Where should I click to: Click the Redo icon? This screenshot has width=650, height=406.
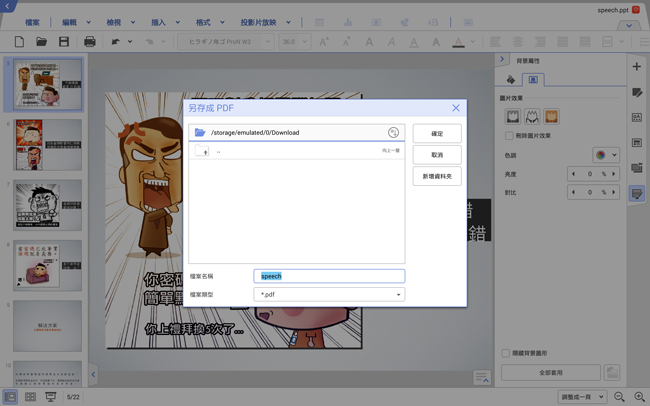149,41
